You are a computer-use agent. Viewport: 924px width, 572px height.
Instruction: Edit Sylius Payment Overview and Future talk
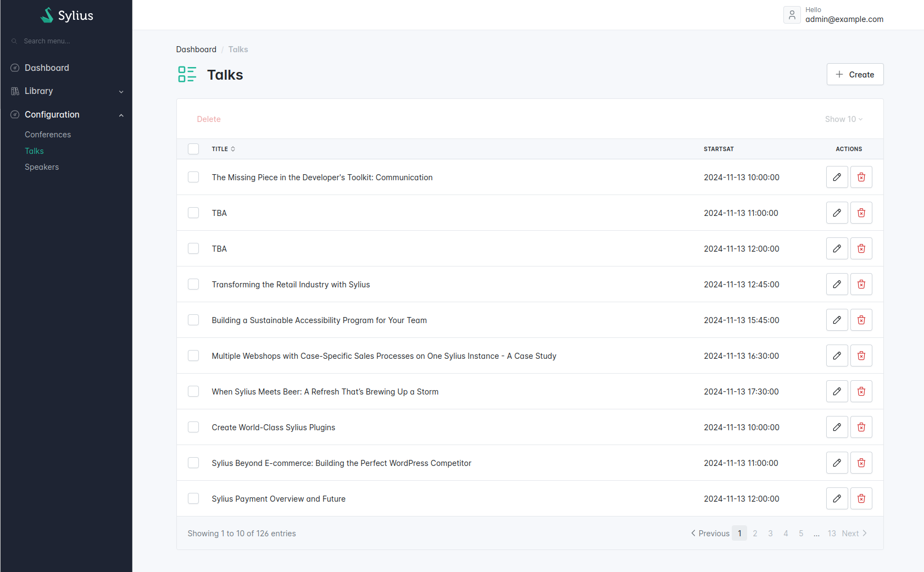pos(837,498)
